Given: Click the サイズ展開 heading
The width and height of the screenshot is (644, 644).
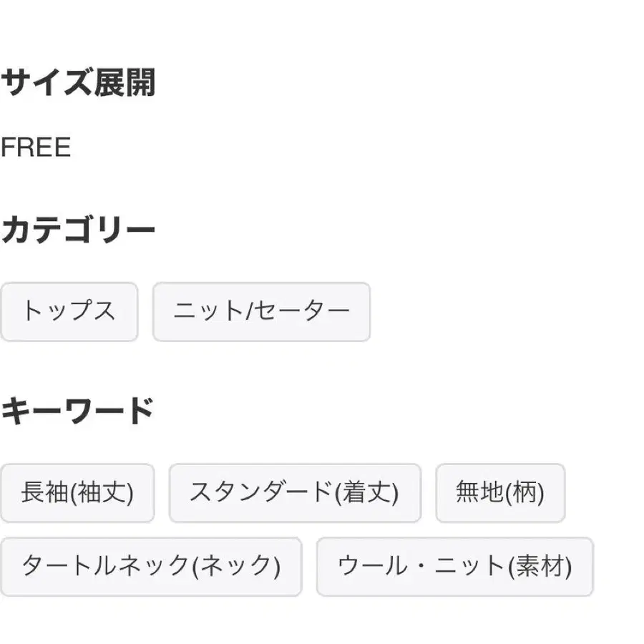Looking at the screenshot, I should (x=78, y=84).
